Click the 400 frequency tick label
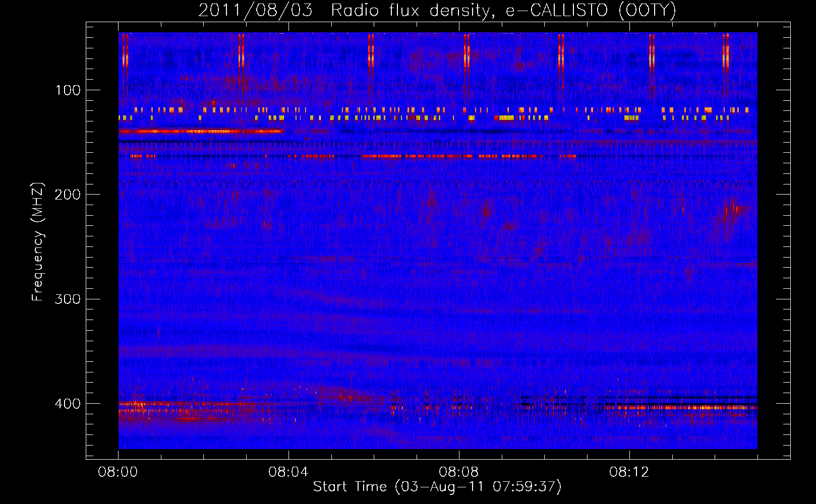This screenshot has height=504, width=816. pyautogui.click(x=68, y=404)
